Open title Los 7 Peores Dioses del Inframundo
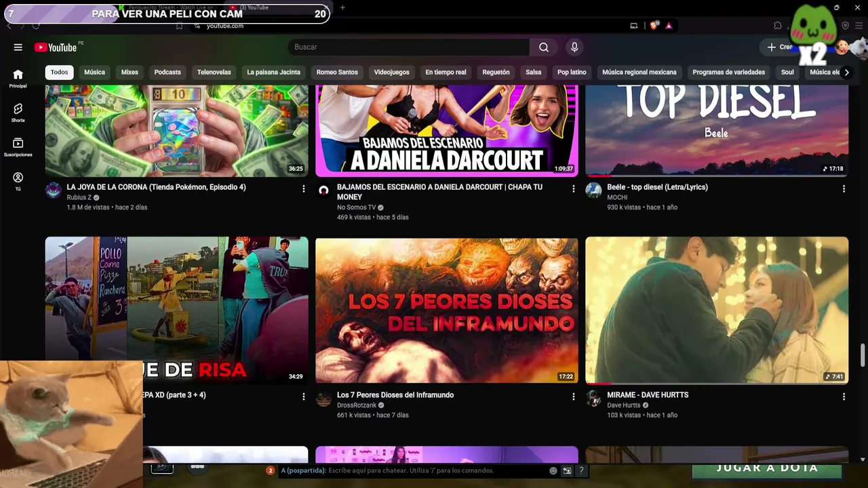Image resolution: width=868 pixels, height=488 pixels. pos(395,395)
